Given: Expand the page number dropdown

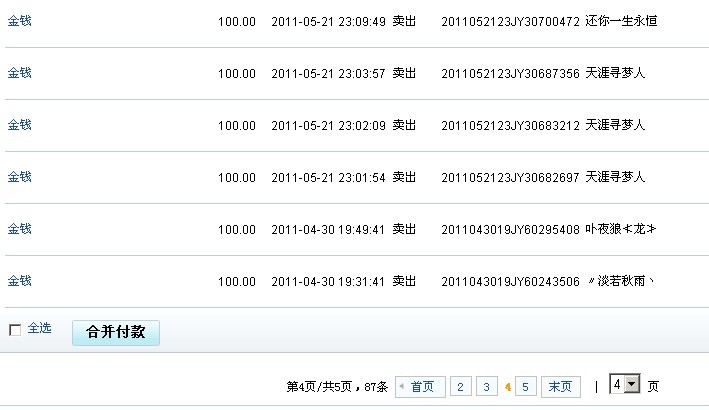Looking at the screenshot, I should 631,385.
